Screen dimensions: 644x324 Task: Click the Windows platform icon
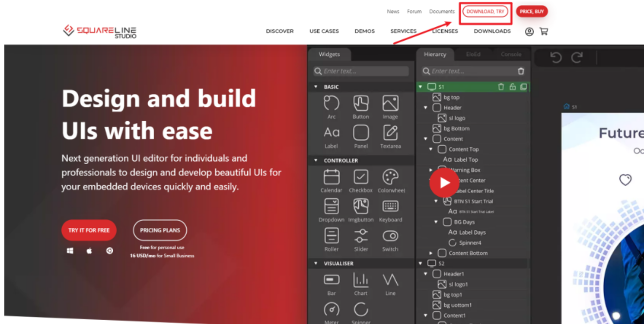click(70, 251)
